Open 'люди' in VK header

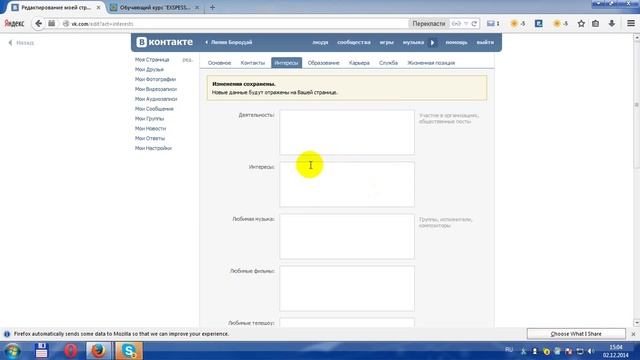click(320, 42)
